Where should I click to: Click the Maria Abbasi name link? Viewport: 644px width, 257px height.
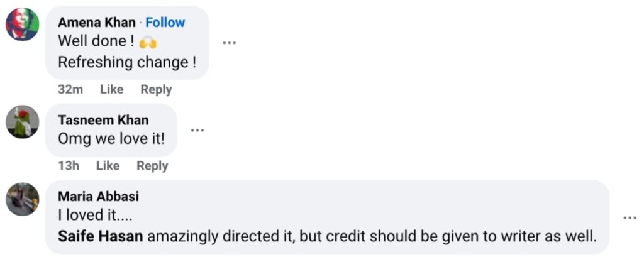pyautogui.click(x=99, y=196)
